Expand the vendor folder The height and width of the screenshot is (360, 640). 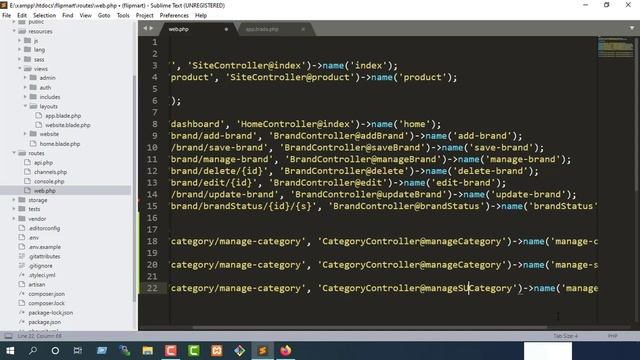14,219
